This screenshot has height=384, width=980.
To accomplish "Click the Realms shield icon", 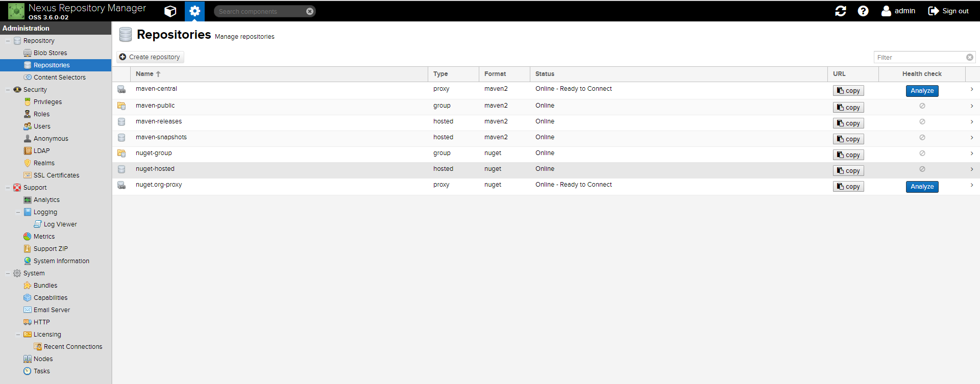I will 28,163.
